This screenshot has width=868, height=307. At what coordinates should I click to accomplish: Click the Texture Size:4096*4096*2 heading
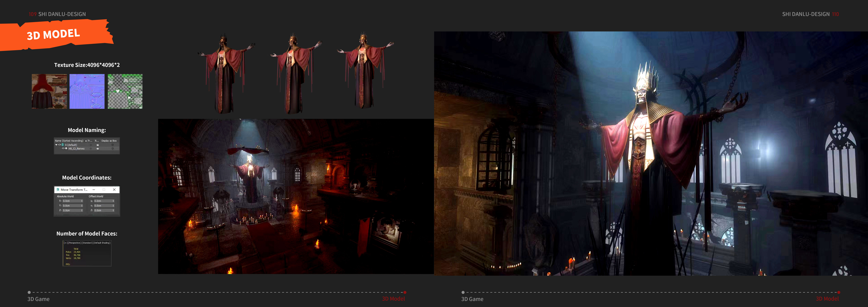pyautogui.click(x=87, y=65)
